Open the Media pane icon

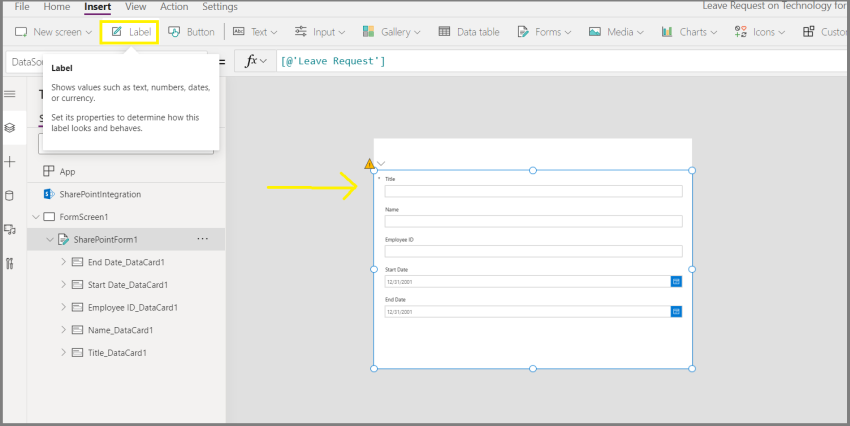tap(10, 230)
